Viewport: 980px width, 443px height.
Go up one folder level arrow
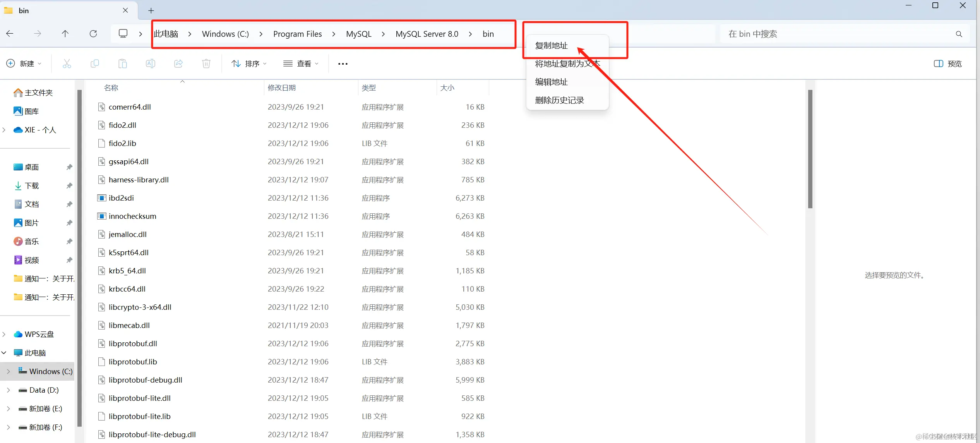click(x=65, y=34)
